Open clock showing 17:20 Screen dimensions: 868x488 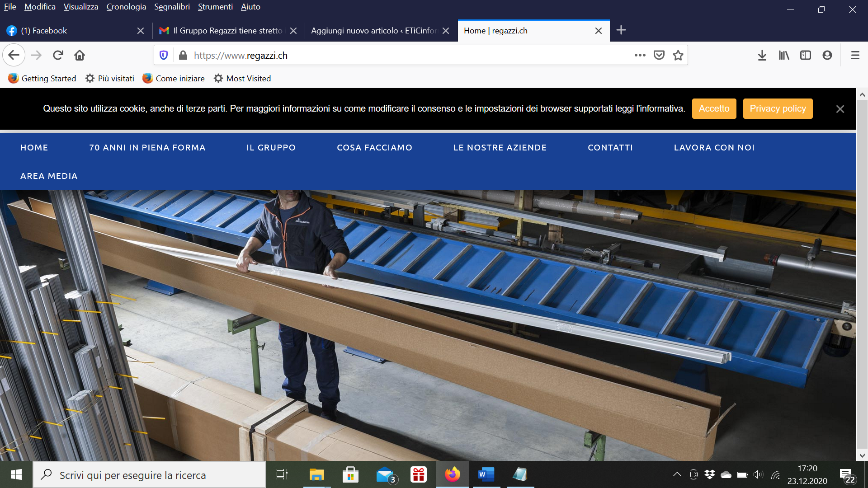807,475
